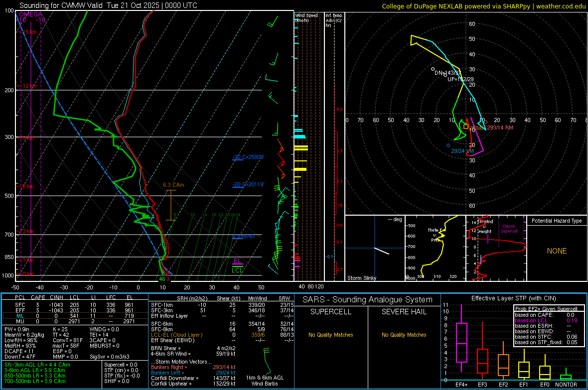Click the LowRH = 96% value

[x=20, y=340]
